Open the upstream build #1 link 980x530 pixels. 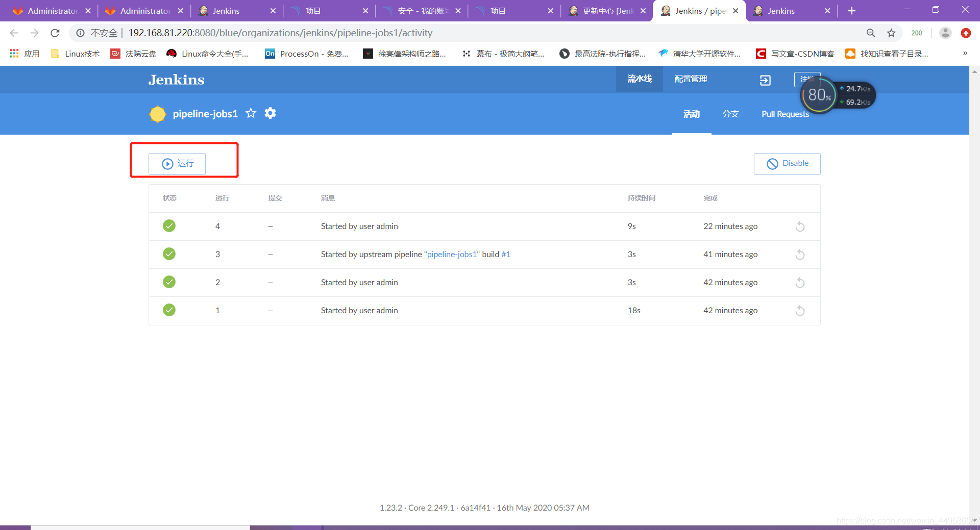[506, 254]
